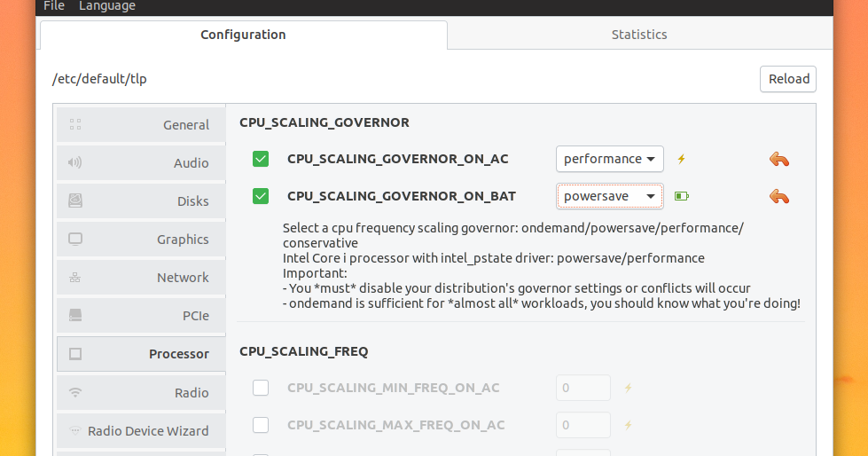The image size is (868, 456).
Task: Click the Graphics monitor icon in sidebar
Action: coord(75,239)
